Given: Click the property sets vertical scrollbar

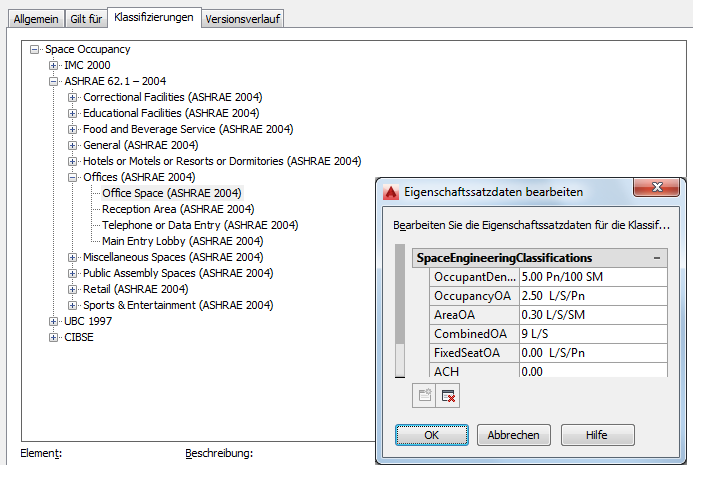Looking at the screenshot, I should [400, 311].
